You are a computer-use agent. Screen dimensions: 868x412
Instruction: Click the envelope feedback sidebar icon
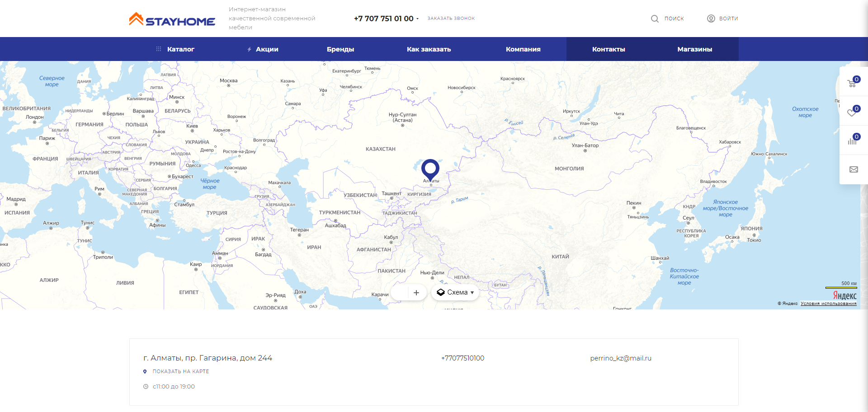click(854, 169)
